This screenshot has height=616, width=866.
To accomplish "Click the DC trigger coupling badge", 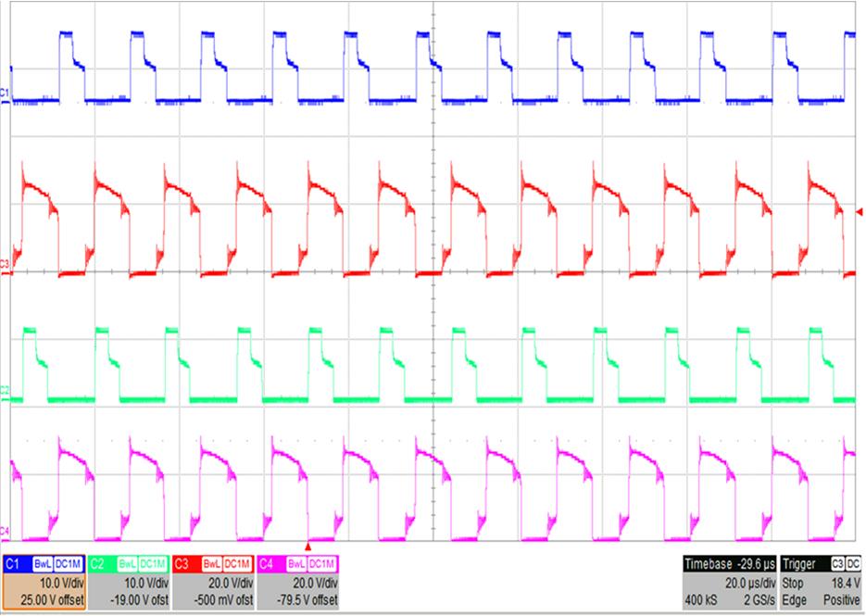I will (852, 563).
